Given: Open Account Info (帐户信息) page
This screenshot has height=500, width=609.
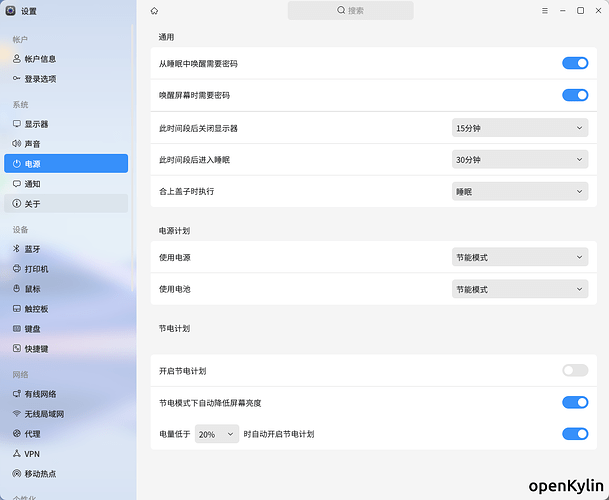Looking at the screenshot, I should pos(40,59).
